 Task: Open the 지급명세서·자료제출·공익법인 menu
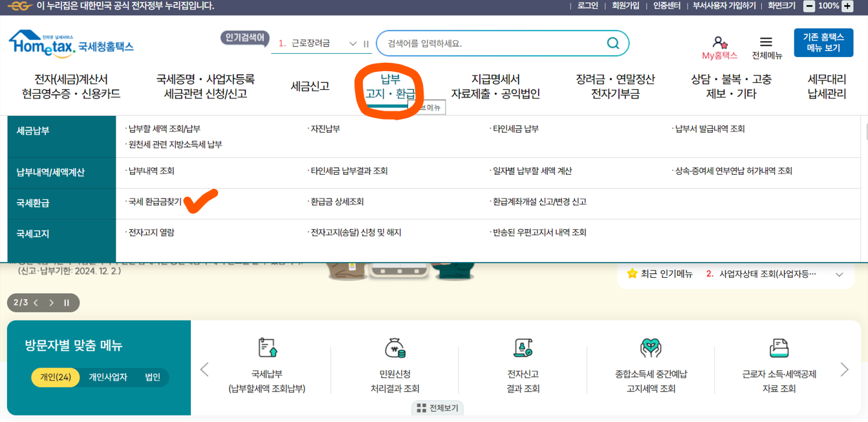point(494,85)
